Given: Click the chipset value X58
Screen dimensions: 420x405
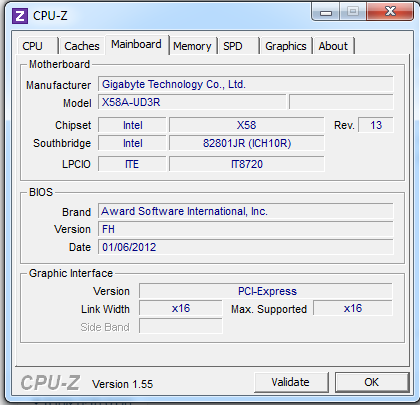Looking at the screenshot, I should pos(247,125).
